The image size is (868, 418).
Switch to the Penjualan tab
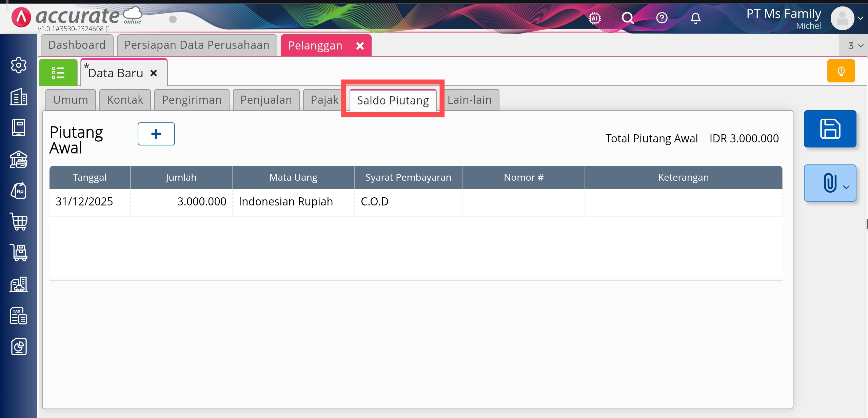click(266, 100)
